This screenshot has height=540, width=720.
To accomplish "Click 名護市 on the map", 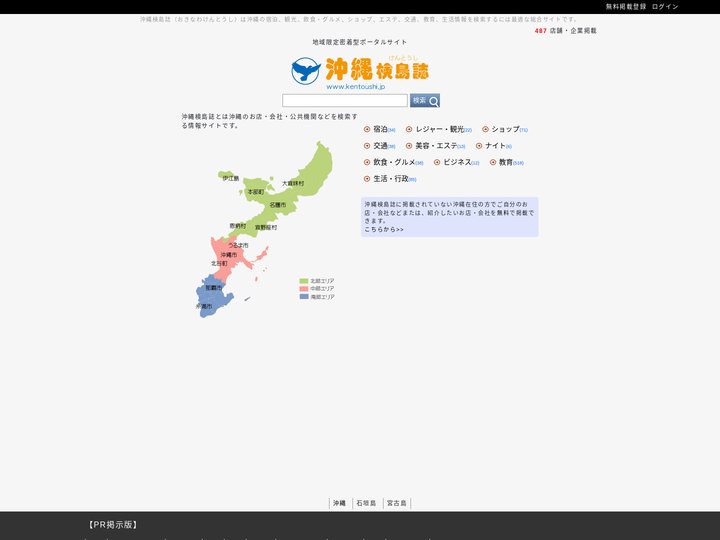I will click(x=278, y=205).
